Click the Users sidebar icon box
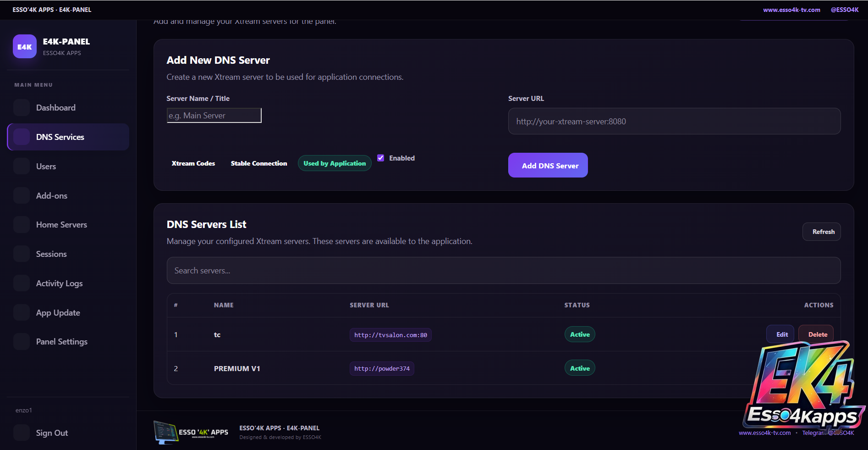Viewport: 868px width, 450px height. 22,166
